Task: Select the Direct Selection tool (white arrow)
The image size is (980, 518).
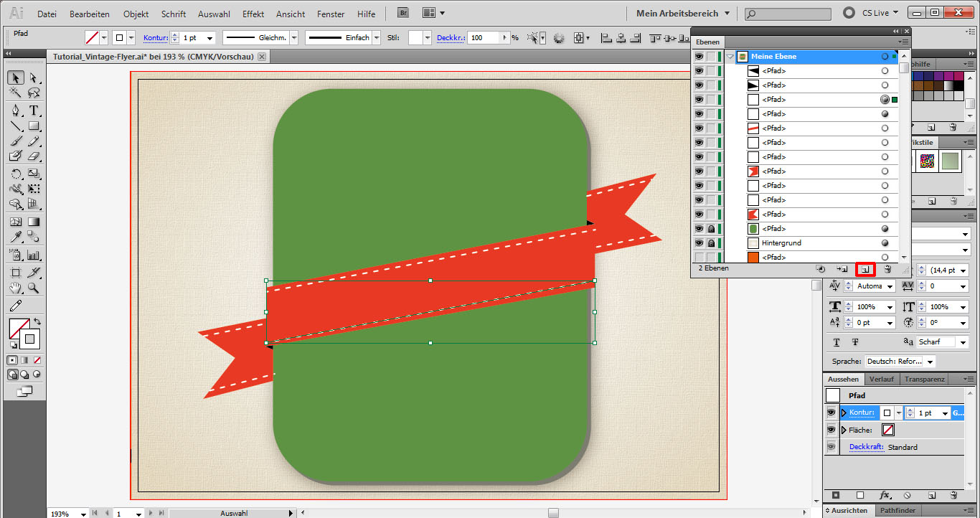Action: pyautogui.click(x=34, y=77)
